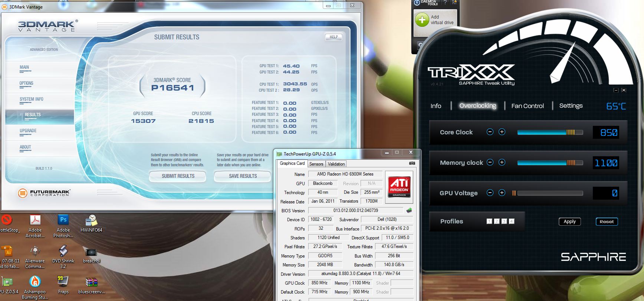This screenshot has height=301, width=644.
Task: Open Daemon Tools help question mark
Action: pos(445,3)
